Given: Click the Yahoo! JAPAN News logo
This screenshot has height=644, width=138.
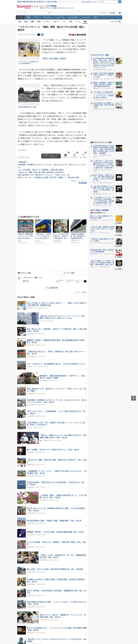Looking at the screenshot, I should (x=27, y=7).
